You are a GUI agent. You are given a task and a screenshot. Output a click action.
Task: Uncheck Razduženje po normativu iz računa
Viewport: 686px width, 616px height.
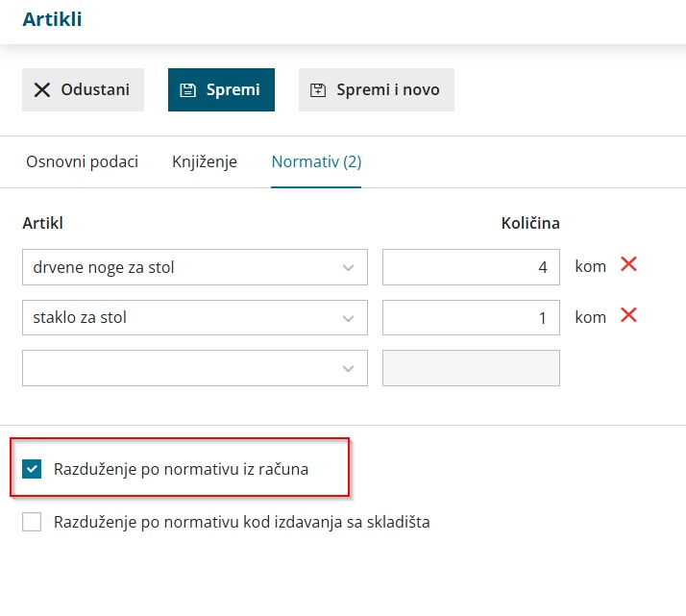[32, 469]
